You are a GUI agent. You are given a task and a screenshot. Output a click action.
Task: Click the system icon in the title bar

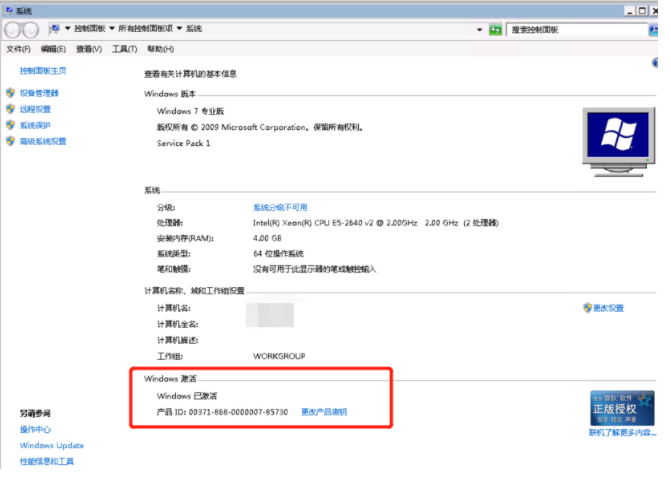tap(9, 10)
